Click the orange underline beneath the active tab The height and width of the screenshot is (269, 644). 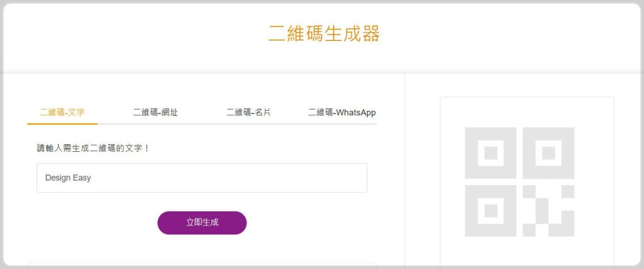62,123
